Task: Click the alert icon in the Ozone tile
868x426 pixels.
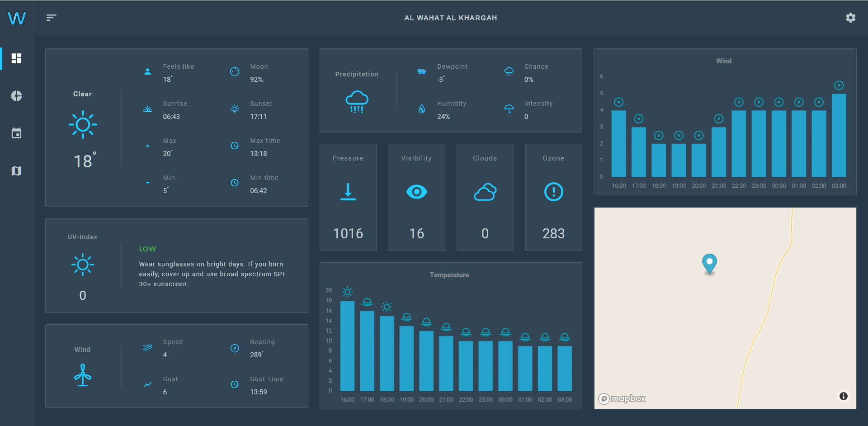Action: pyautogui.click(x=553, y=191)
